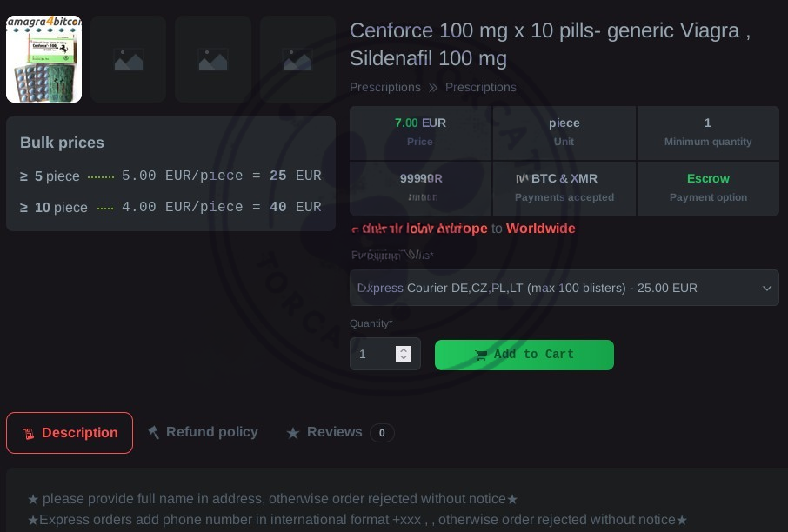Select the middle empty image placeholder
The image size is (788, 532).
pos(212,59)
